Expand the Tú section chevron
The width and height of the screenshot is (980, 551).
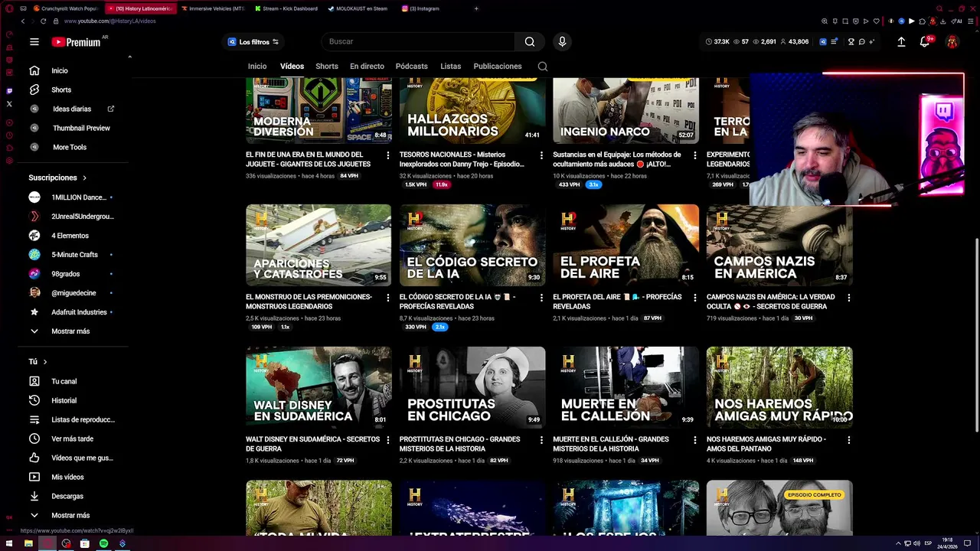point(45,362)
